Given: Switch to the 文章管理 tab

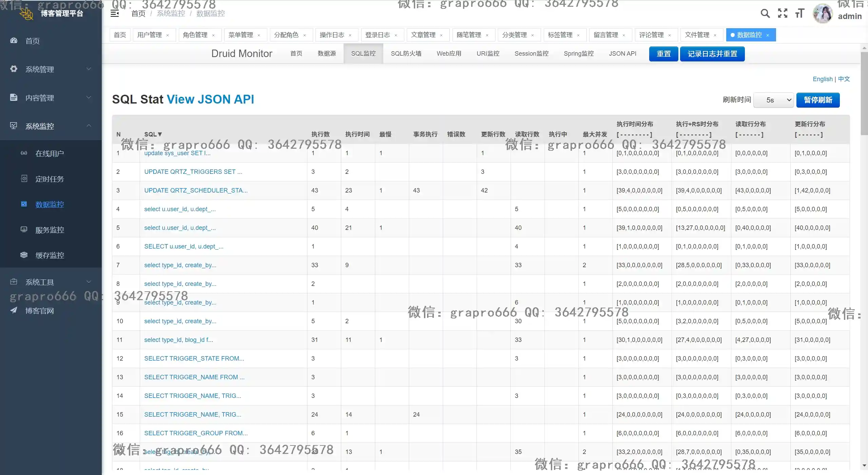Looking at the screenshot, I should [x=423, y=35].
